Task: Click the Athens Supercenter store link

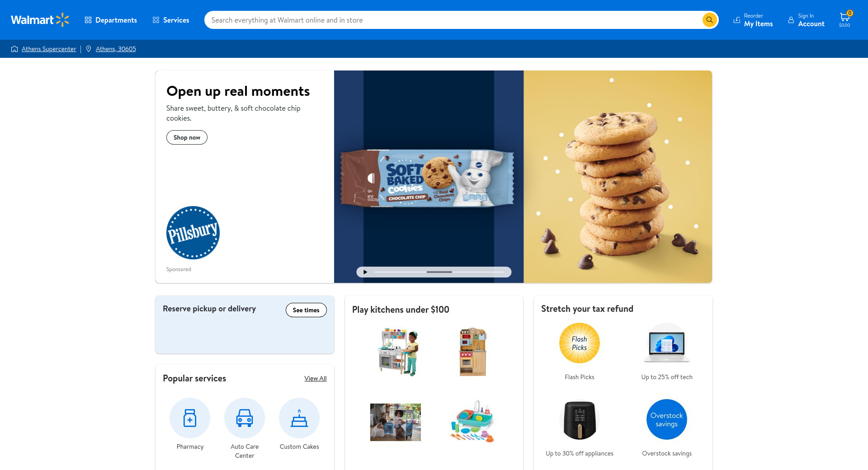Action: click(49, 49)
